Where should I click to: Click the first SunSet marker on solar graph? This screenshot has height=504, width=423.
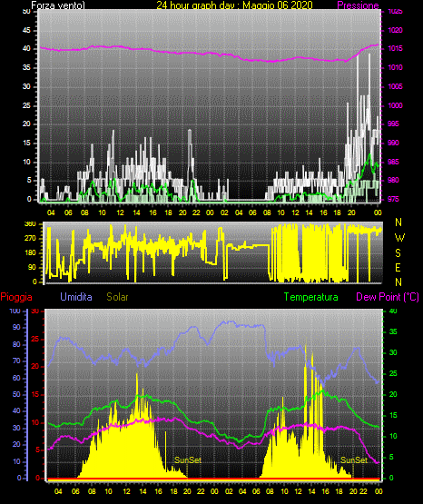[188, 460]
